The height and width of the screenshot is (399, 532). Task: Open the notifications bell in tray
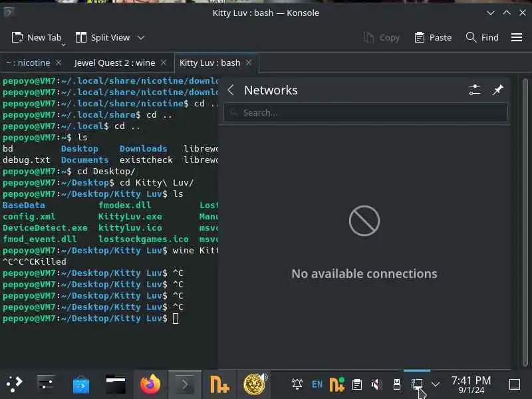point(297,384)
